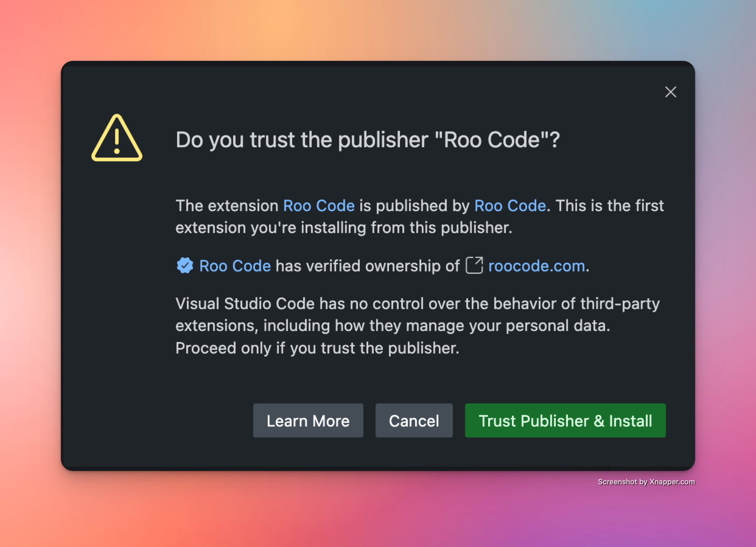Open Learn More for publisher trust
Viewport: 756px width, 547px height.
[x=308, y=420]
